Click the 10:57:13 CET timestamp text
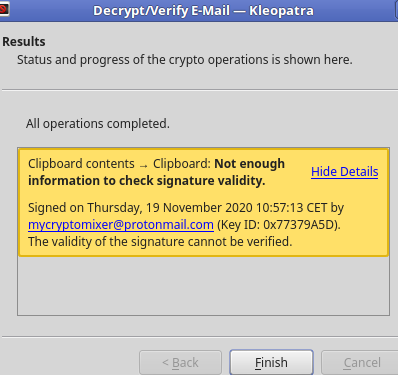398x375 pixels. (x=291, y=208)
